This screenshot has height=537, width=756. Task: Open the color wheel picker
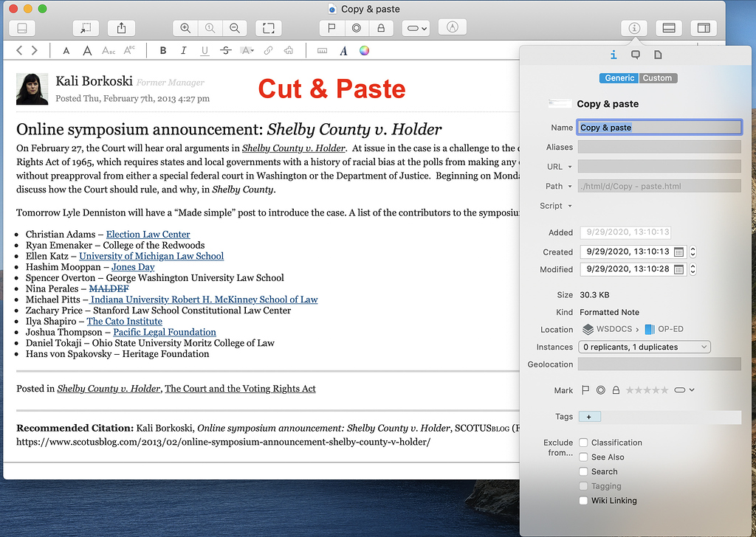(364, 50)
